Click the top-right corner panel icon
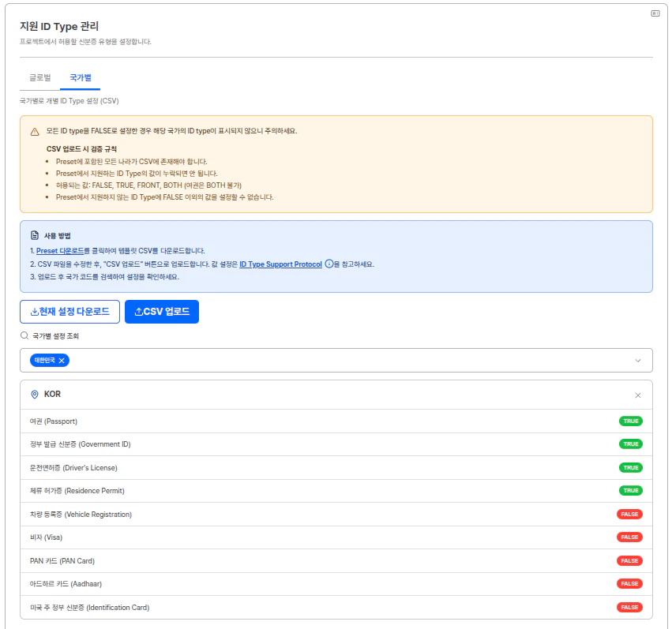Viewport: 672px width, 629px height. (655, 13)
